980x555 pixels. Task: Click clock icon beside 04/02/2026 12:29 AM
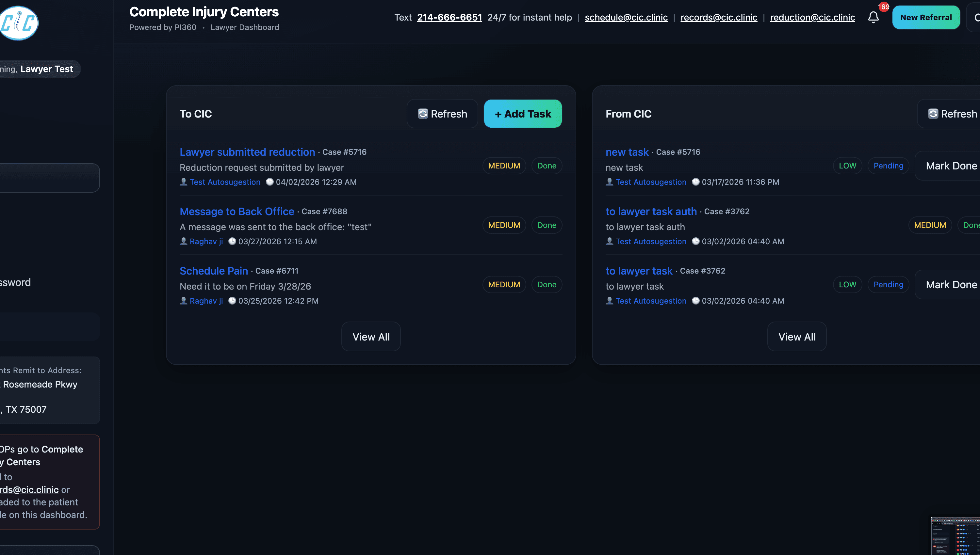pyautogui.click(x=269, y=182)
